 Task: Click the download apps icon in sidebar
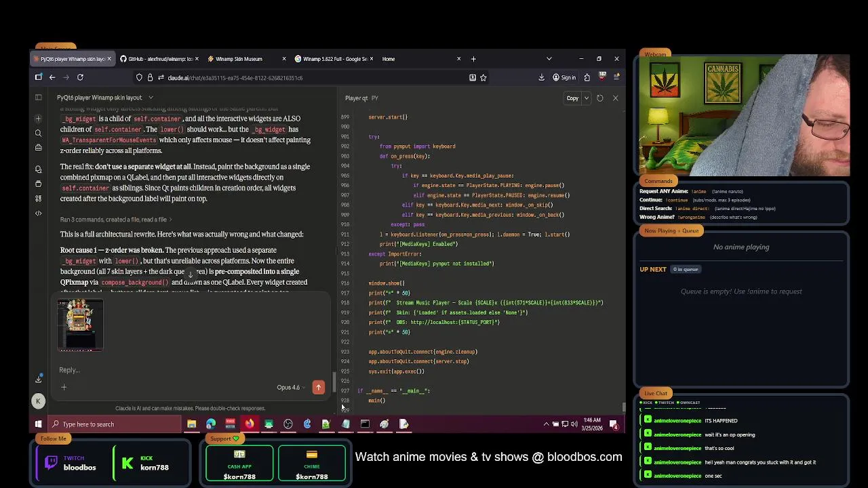39,379
